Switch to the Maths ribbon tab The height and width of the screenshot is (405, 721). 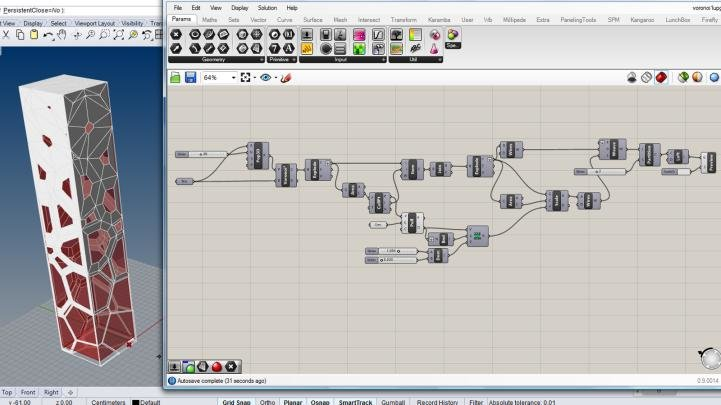tap(209, 19)
